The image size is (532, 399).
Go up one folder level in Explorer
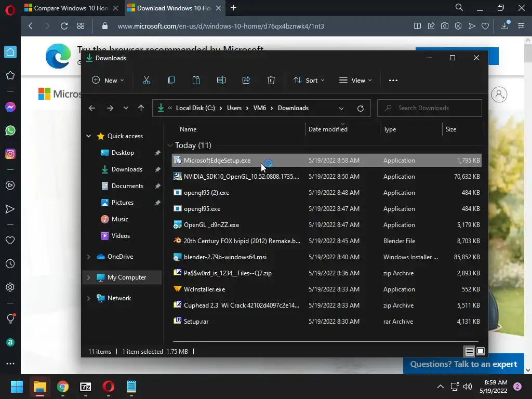point(141,108)
